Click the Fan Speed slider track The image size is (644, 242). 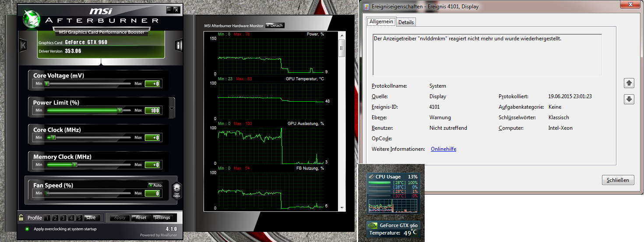coord(88,193)
